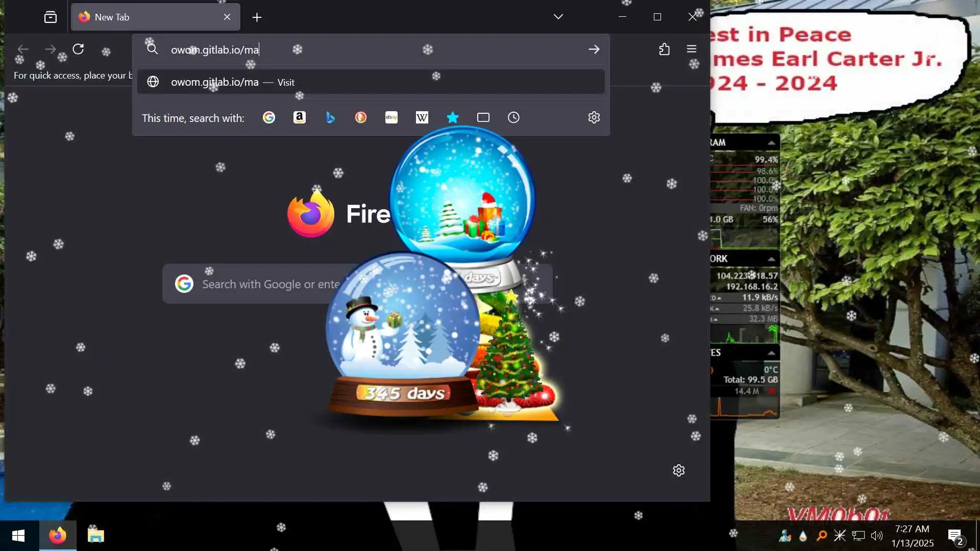The width and height of the screenshot is (980, 551).
Task: Search with Amazon engine icon
Action: 300,118
